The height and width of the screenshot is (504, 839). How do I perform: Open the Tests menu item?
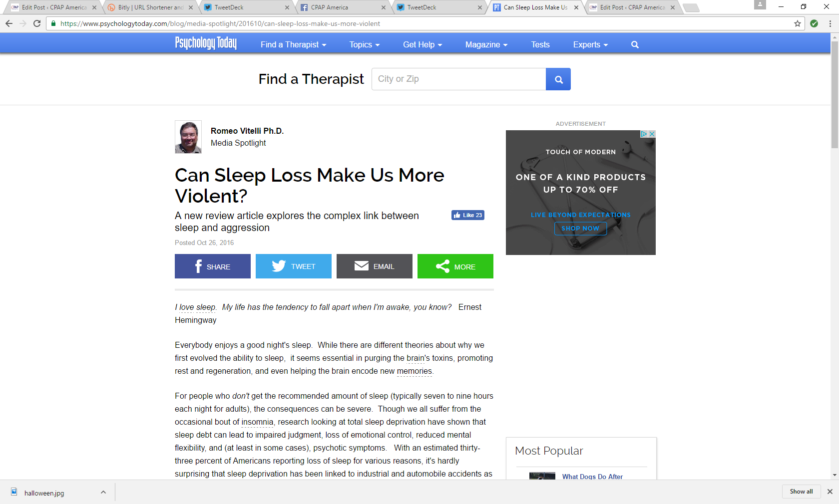[x=540, y=44]
